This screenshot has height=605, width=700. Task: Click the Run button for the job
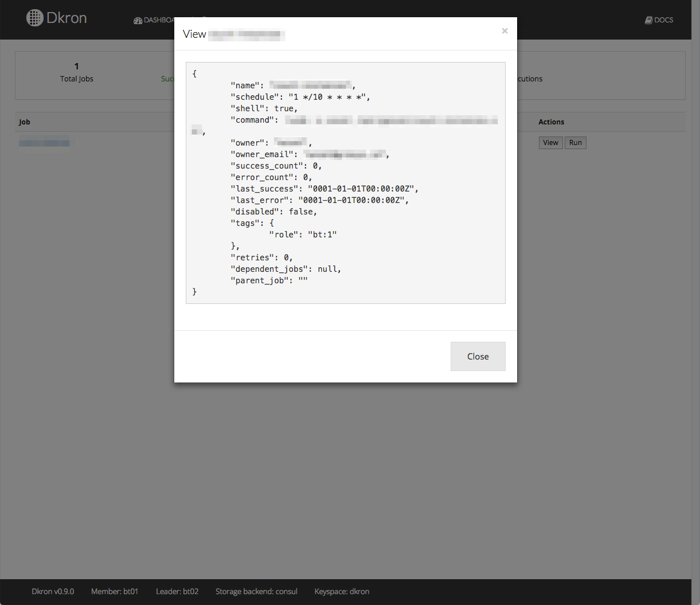coord(576,143)
